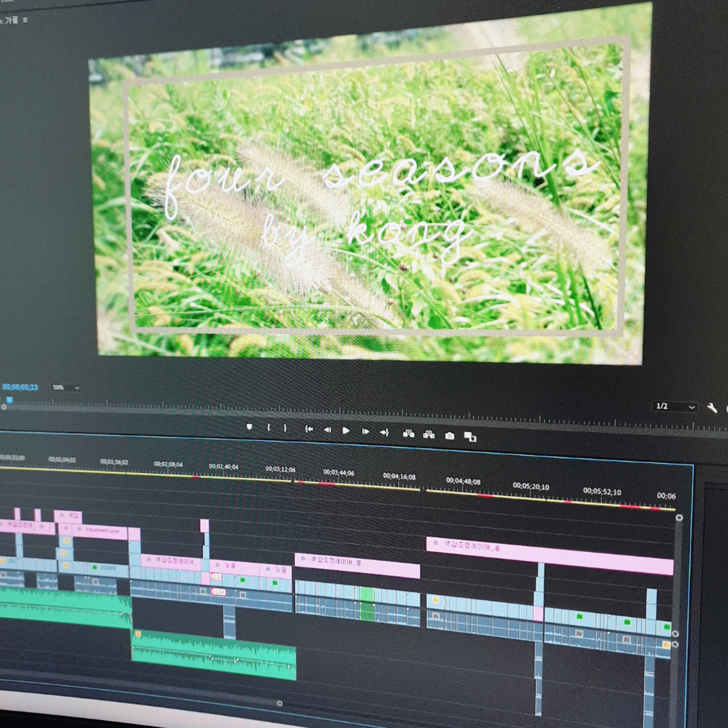Click fx badge on 색감조정레이어_콩 near 00;04;48;08
The width and height of the screenshot is (728, 728).
[436, 543]
